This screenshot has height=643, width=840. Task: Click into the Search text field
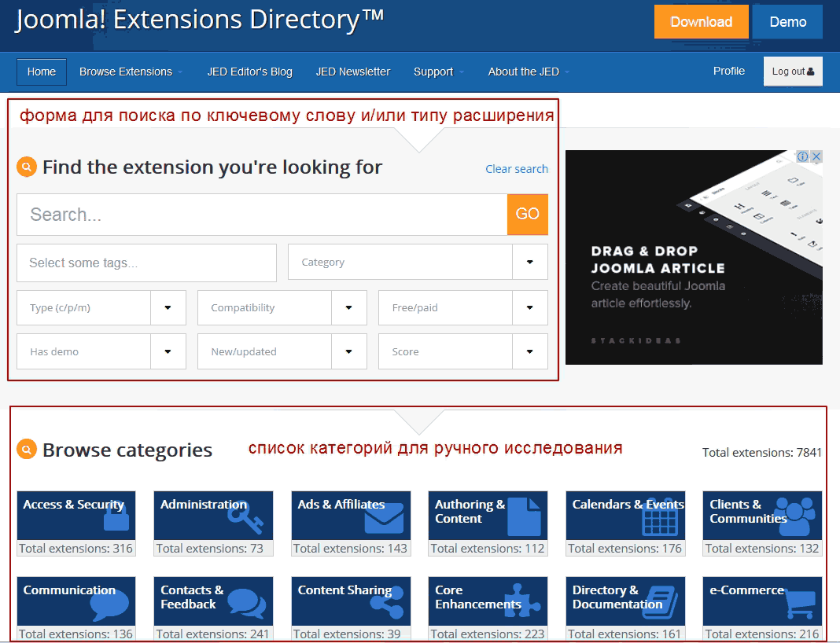pyautogui.click(x=262, y=214)
